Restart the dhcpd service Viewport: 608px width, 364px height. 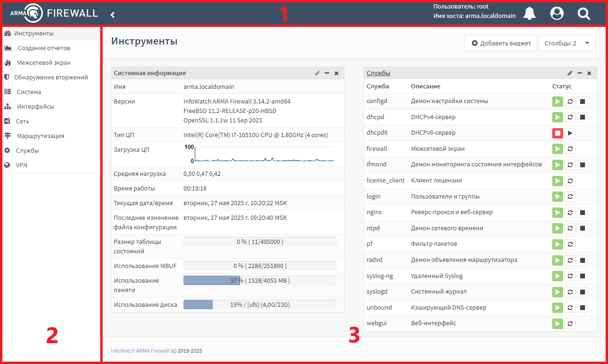point(570,117)
